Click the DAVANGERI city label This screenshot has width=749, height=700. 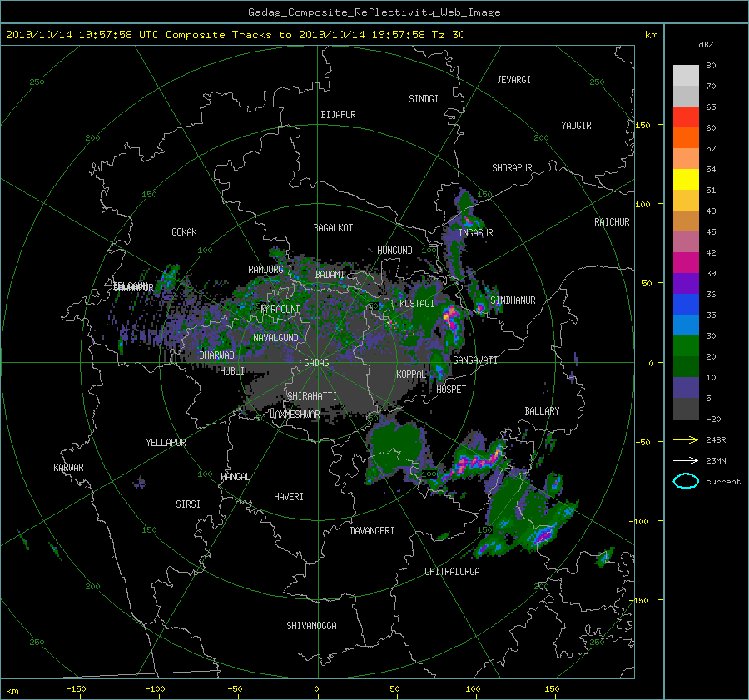372,531
